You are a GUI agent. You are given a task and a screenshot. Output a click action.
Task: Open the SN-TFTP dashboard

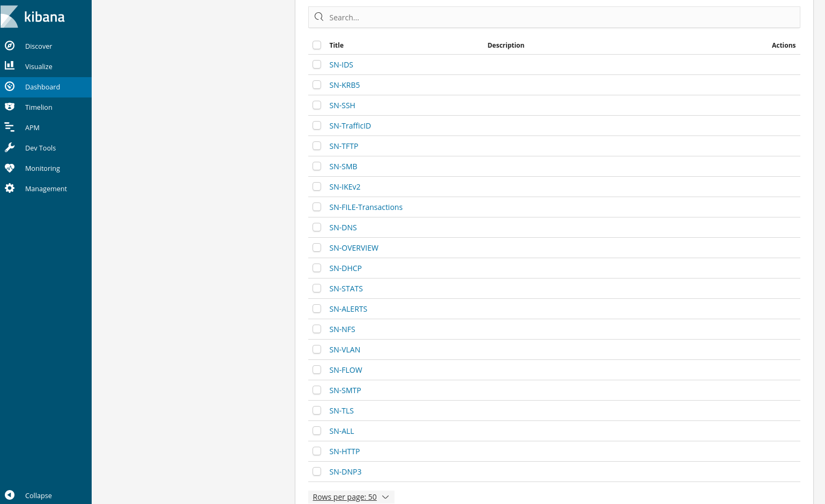tap(344, 146)
